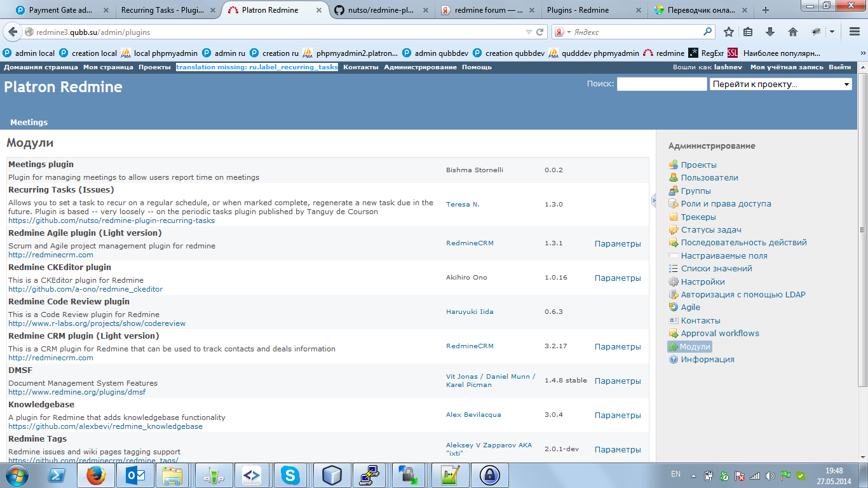Open new browser tab plus button
The image size is (868, 488).
[766, 10]
